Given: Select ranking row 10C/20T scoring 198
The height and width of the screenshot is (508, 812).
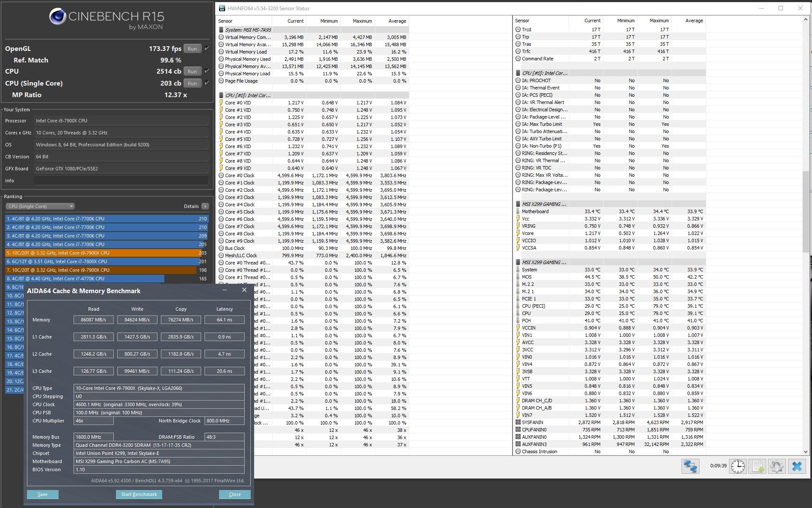Looking at the screenshot, I should point(107,270).
